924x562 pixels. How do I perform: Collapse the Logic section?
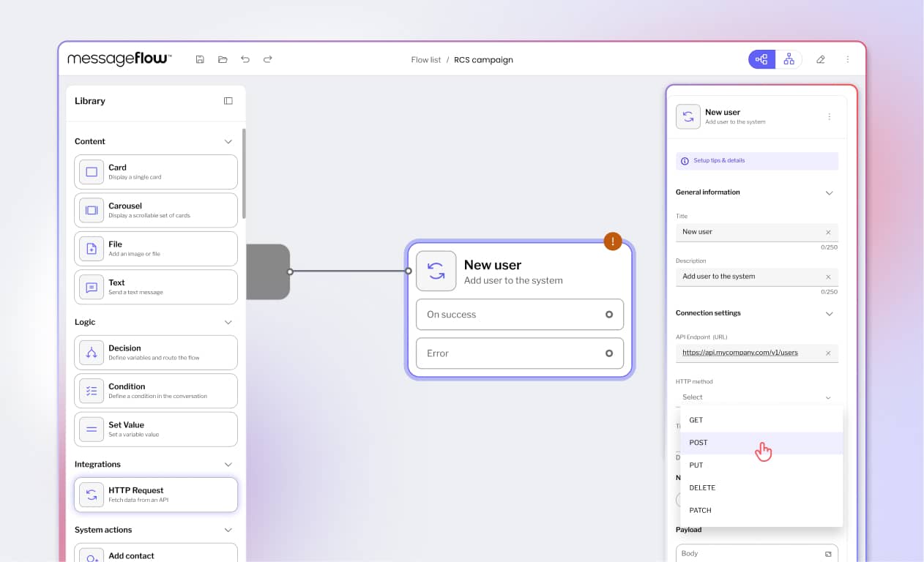tap(228, 322)
